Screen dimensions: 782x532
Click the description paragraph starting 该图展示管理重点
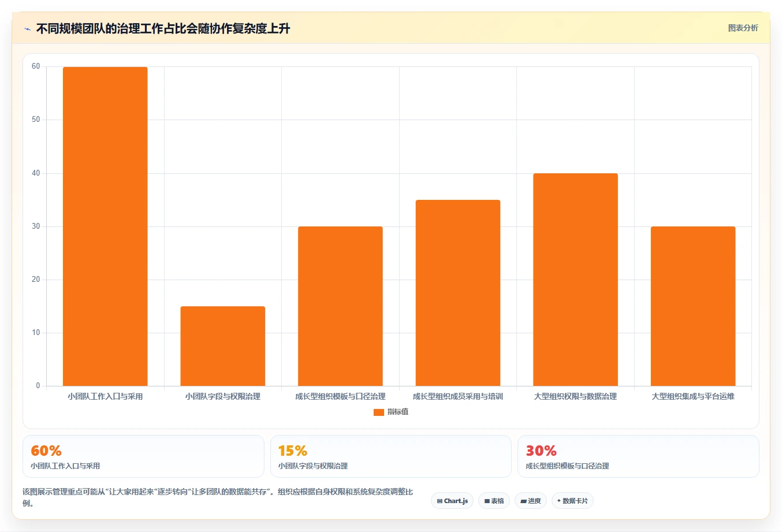coord(218,497)
